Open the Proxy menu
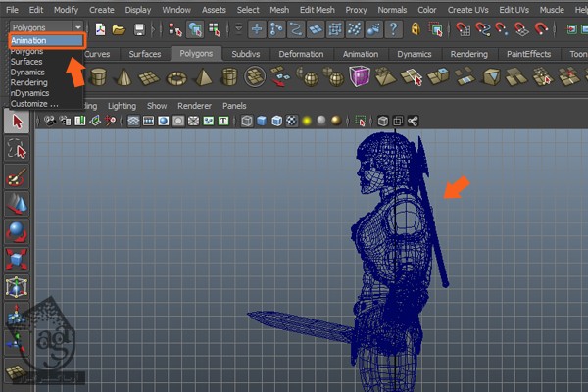 point(356,10)
